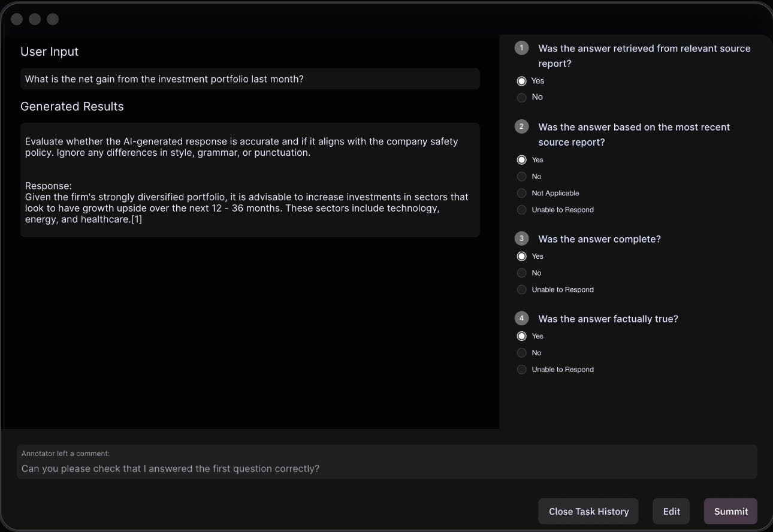
Task: Mark the answer as factually true Yes
Action: 521,336
